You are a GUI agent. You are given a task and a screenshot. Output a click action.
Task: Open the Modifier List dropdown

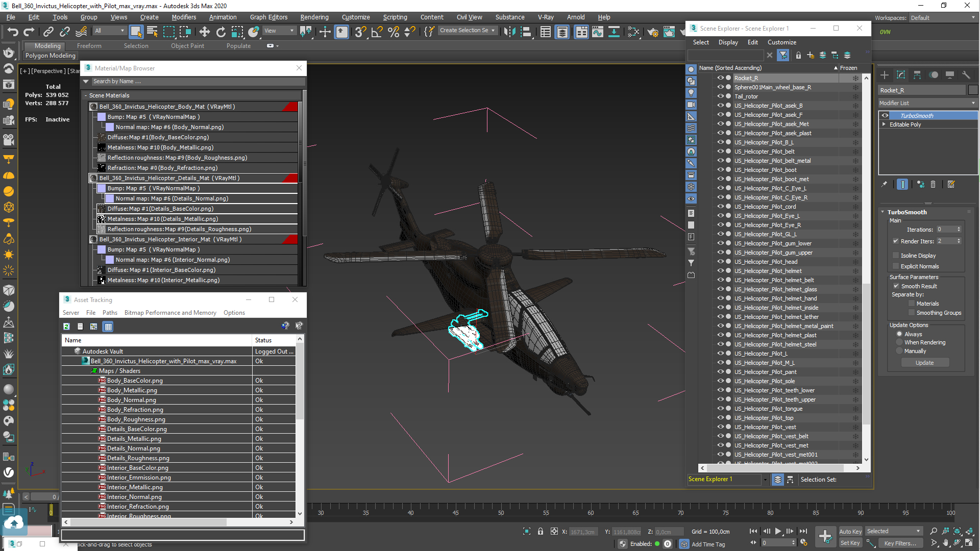927,103
